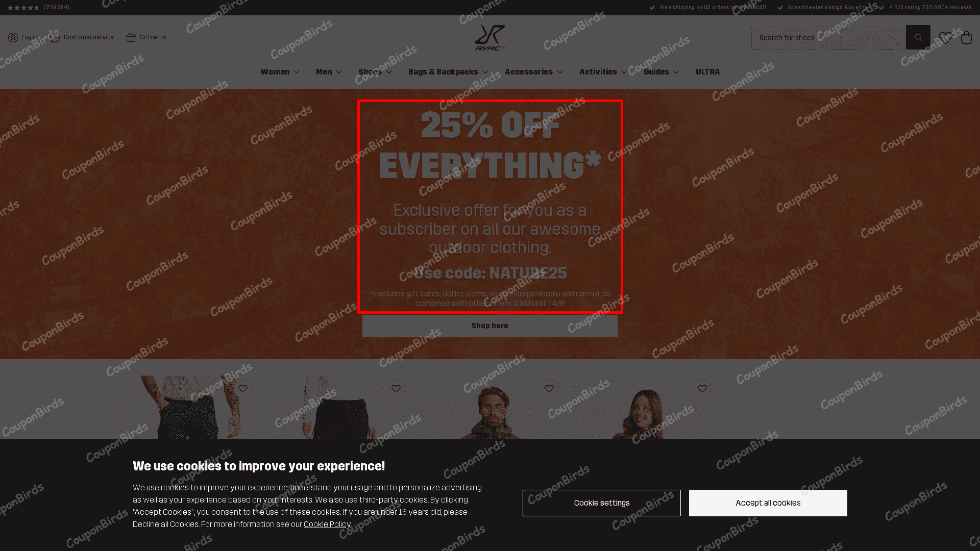Toggle heart on second product card

click(396, 389)
